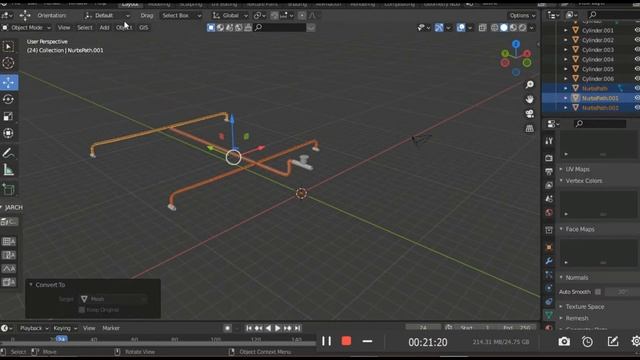Select the Measure tool
Image resolution: width=640 pixels, height=360 pixels.
[x=8, y=169]
